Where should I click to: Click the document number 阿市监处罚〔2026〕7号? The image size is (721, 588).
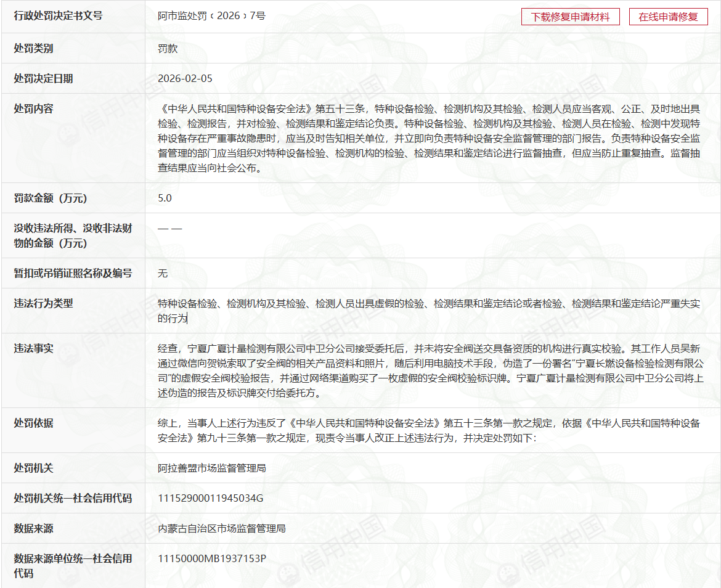click(x=211, y=16)
